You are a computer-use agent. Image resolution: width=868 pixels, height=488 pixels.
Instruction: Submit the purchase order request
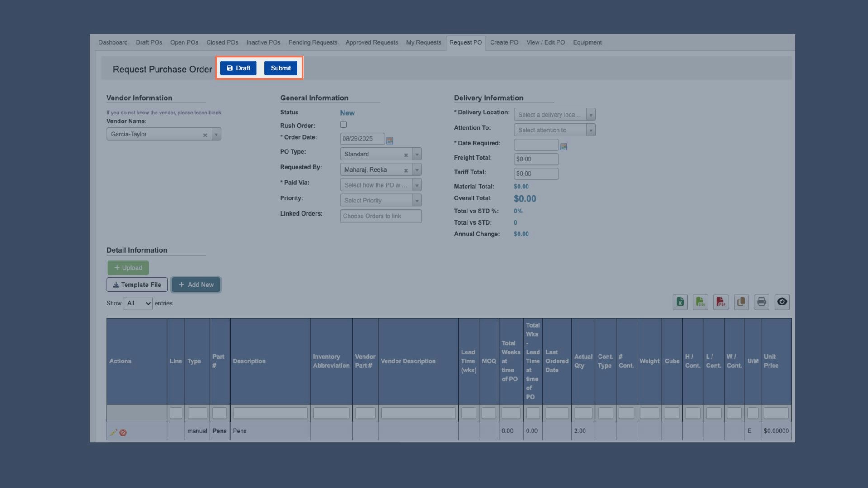281,68
